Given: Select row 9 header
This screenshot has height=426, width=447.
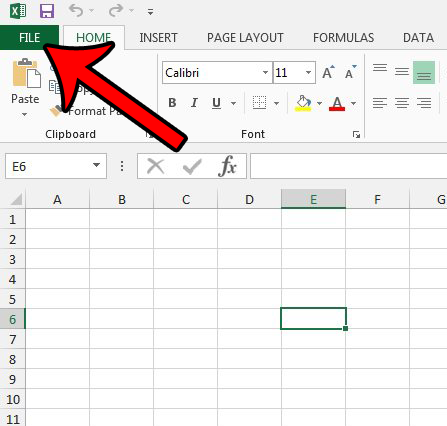Looking at the screenshot, I should pyautogui.click(x=13, y=379).
